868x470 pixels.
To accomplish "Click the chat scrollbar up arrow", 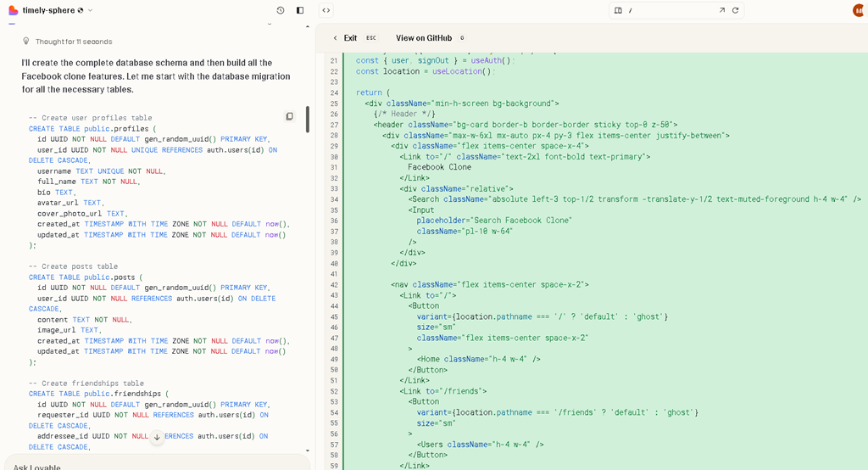I will pos(308,26).
